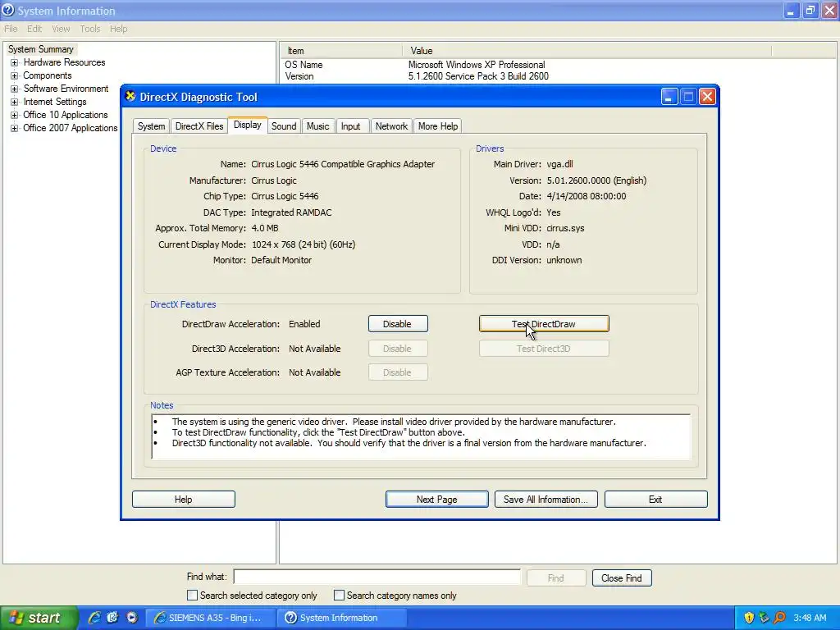840x630 pixels.
Task: Click the security shield tray icon
Action: [x=749, y=618]
